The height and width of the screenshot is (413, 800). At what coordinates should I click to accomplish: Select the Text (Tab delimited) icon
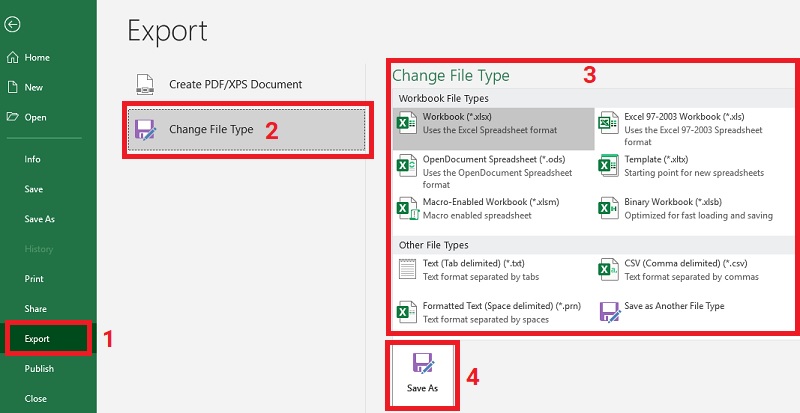[407, 270]
